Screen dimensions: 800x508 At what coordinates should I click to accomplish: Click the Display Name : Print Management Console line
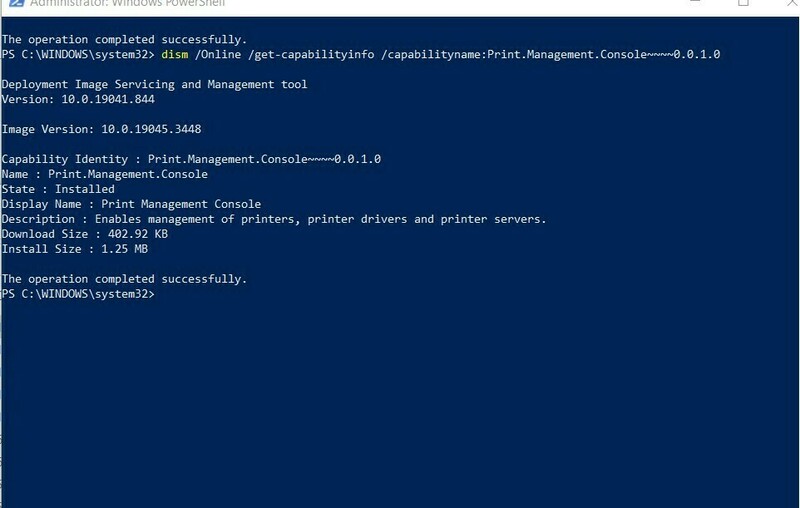(x=131, y=204)
